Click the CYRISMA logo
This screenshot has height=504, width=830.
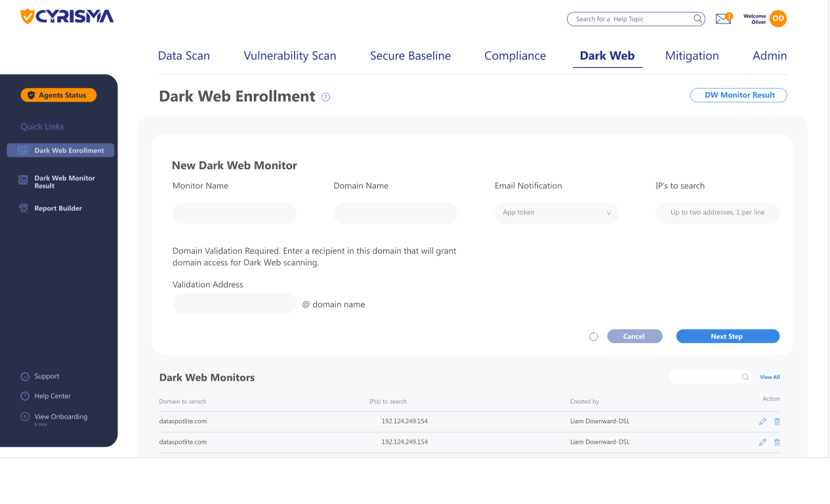point(67,16)
